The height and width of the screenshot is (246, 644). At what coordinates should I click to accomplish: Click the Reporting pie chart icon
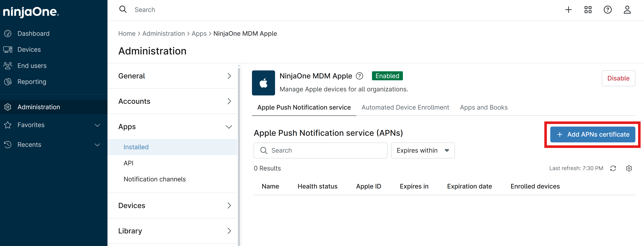pyautogui.click(x=8, y=82)
